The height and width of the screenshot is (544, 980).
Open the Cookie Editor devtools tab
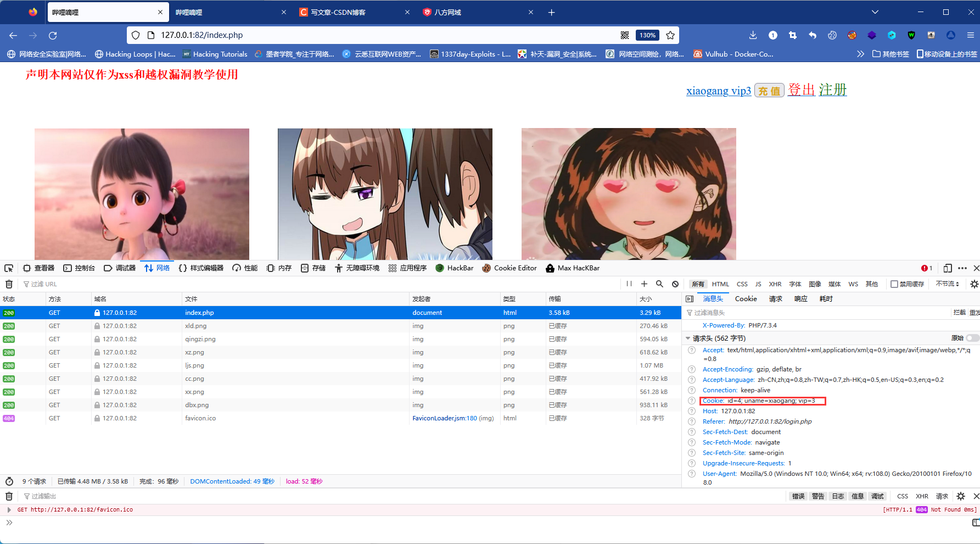click(509, 268)
